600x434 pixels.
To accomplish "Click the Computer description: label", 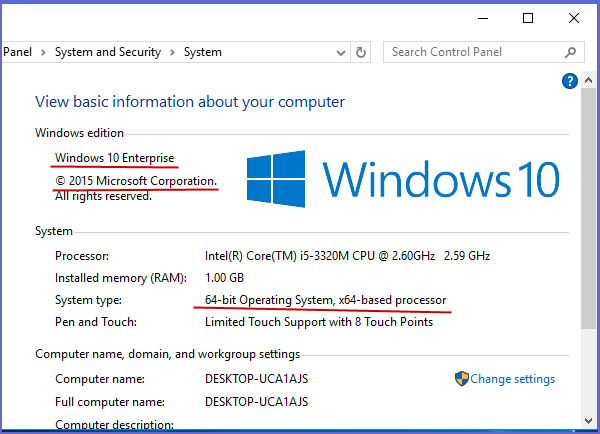I will pos(114,424).
